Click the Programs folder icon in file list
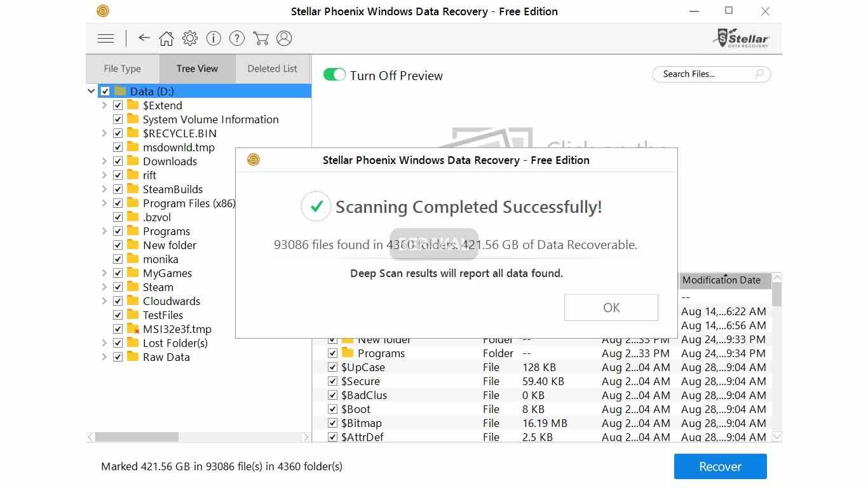Viewport: 868px width, 488px height. coord(348,353)
